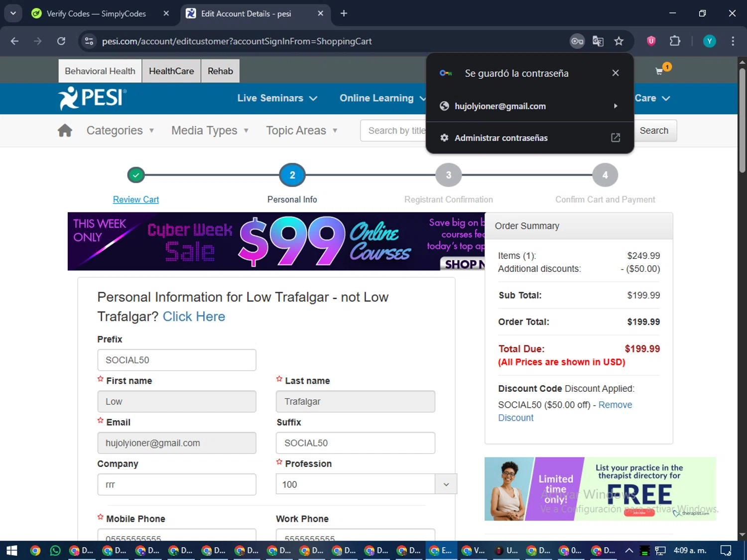Open Administrar contraseñas option

[x=530, y=138]
